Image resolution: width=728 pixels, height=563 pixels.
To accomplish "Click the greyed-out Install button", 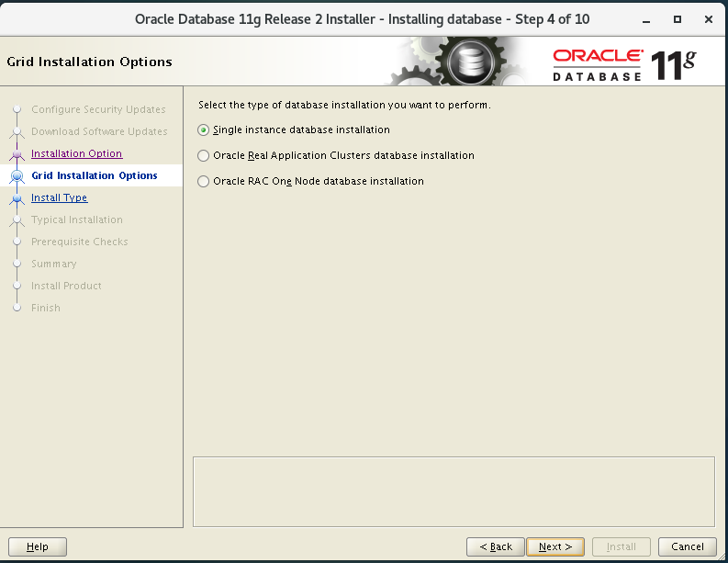I will point(622,546).
